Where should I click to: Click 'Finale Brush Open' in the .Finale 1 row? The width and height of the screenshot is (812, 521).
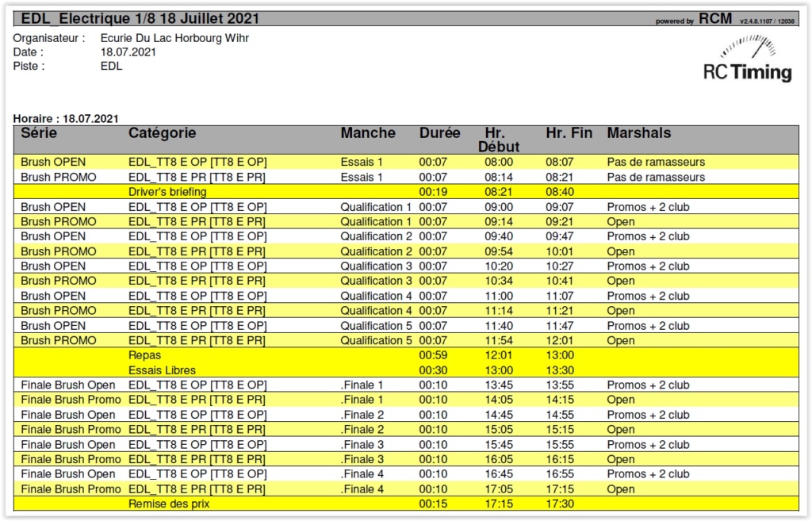(x=68, y=385)
